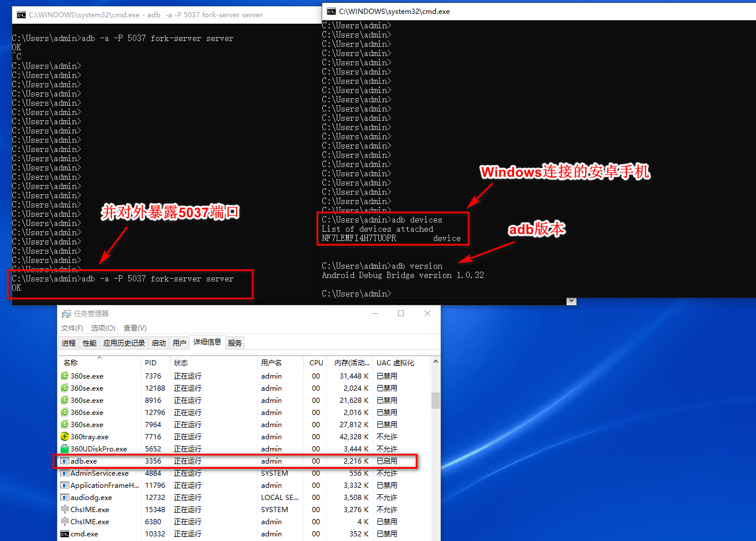Sort processes by 名称 column header

coord(100,362)
